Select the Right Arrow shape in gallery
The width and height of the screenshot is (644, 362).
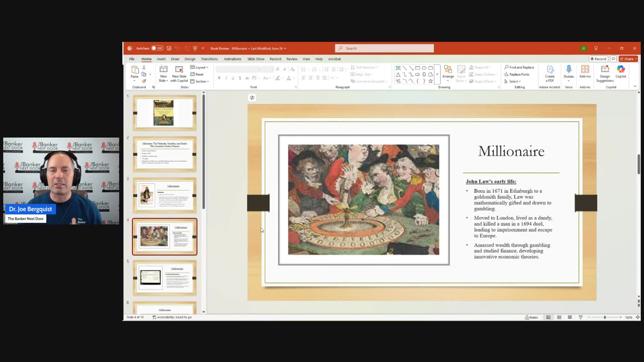[418, 74]
